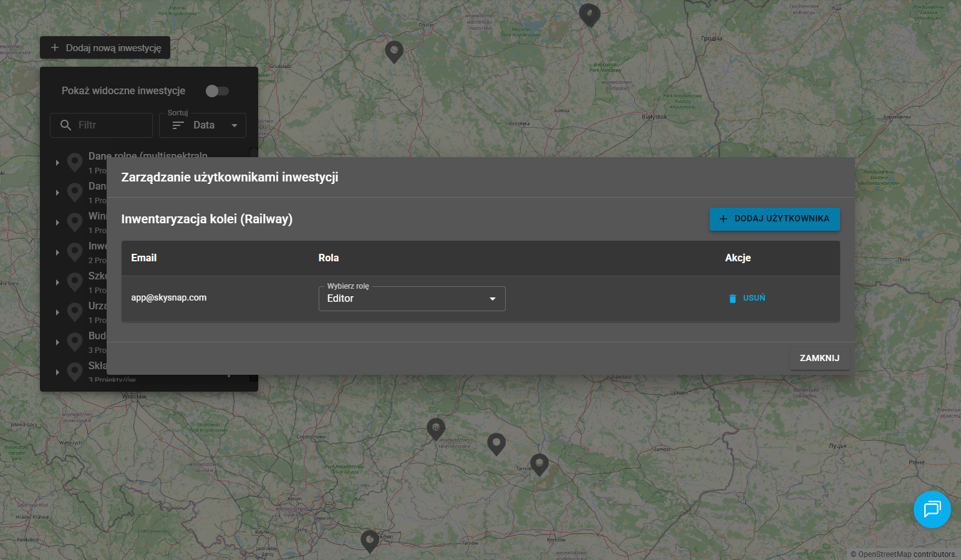Click the Inwentaryzacja kolei (Railway) heading
The image size is (961, 560).
pos(207,219)
